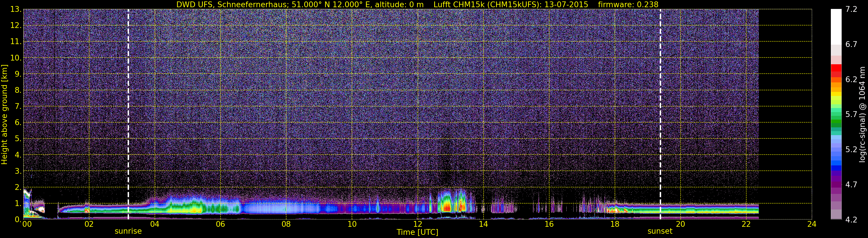Screen dimensions: 868x238
Task: Click the "Lufft CHM15k (CHM15kUFS): 13-07-2015" title text
Action: tap(510, 4)
